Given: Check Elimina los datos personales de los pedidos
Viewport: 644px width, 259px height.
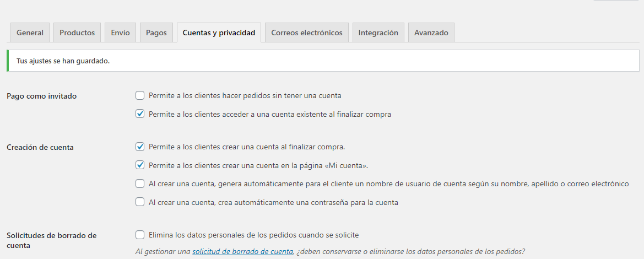Looking at the screenshot, I should (140, 235).
